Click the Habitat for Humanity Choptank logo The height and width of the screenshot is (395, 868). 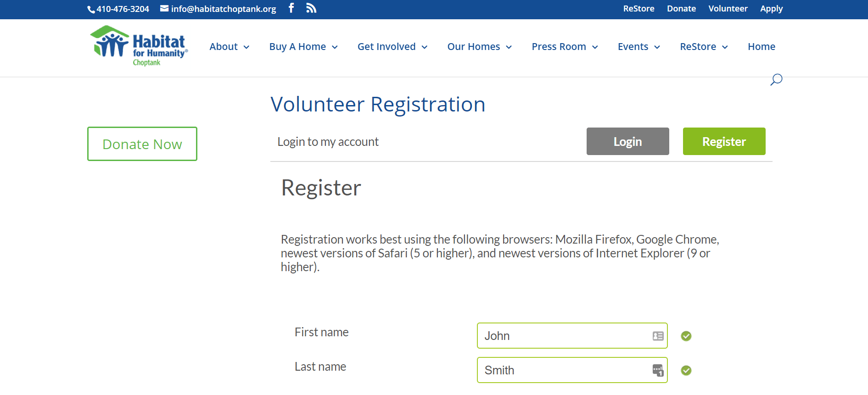(x=139, y=46)
